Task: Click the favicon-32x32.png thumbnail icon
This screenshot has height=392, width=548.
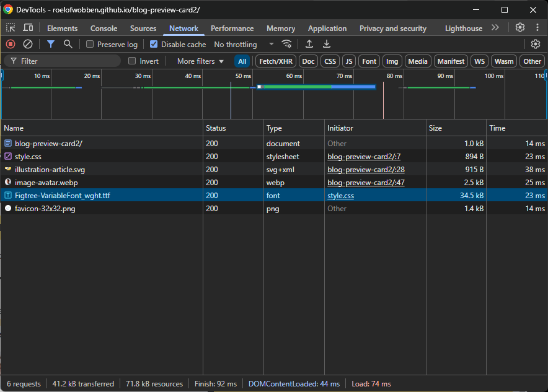Action: [8, 209]
